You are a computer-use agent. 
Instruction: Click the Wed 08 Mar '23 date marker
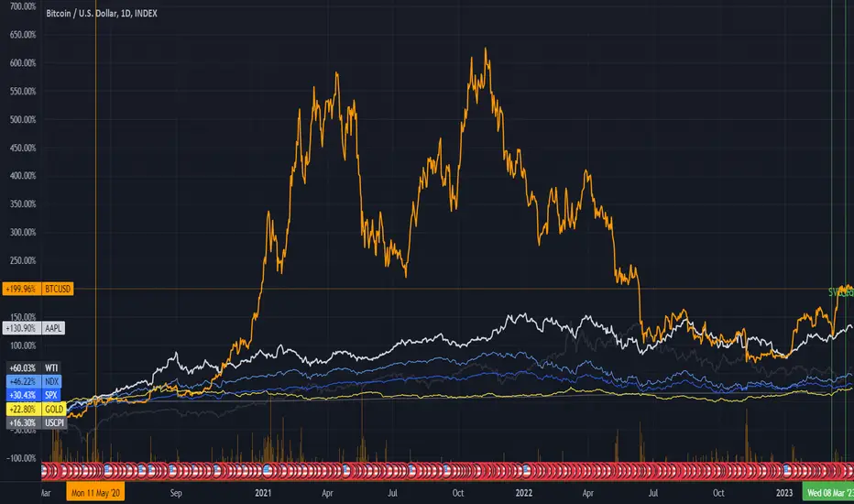pyautogui.click(x=827, y=493)
